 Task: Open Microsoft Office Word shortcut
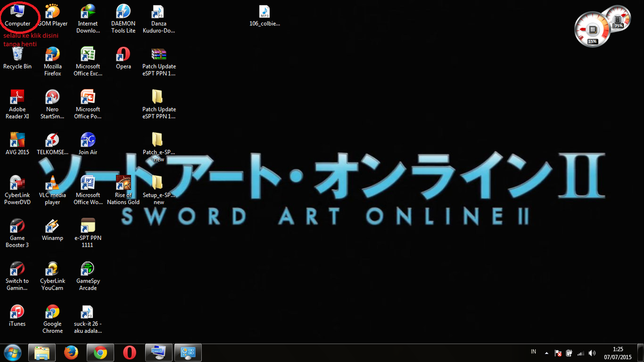(x=88, y=190)
